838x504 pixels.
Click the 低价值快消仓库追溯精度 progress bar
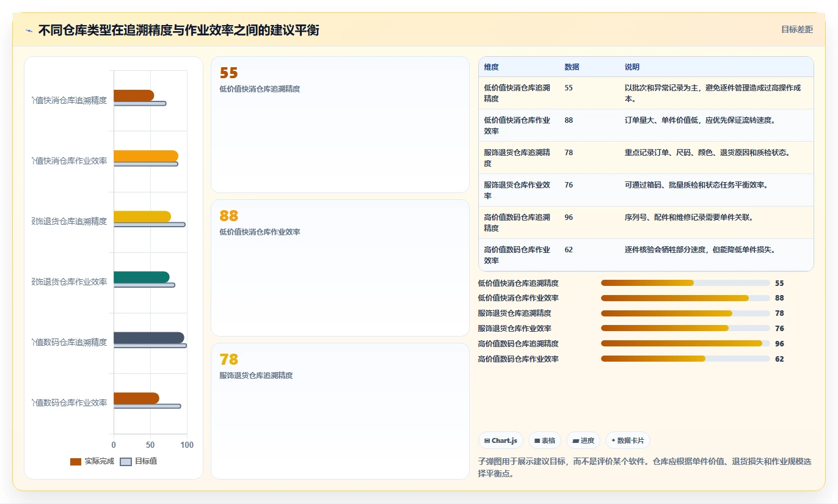pyautogui.click(x=685, y=283)
